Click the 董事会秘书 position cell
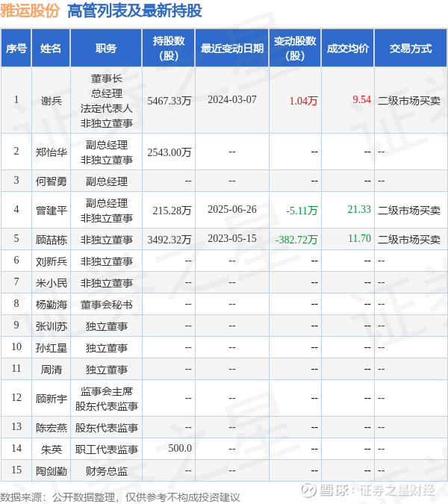The width and height of the screenshot is (448, 504). [x=106, y=305]
